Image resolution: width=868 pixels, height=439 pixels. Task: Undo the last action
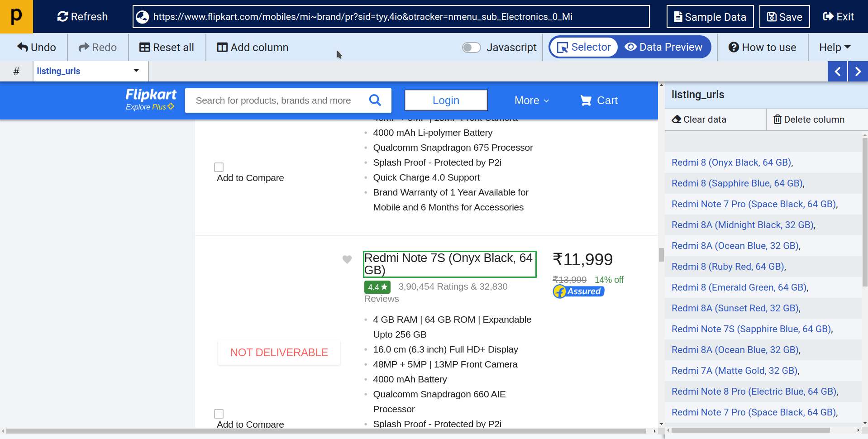37,47
